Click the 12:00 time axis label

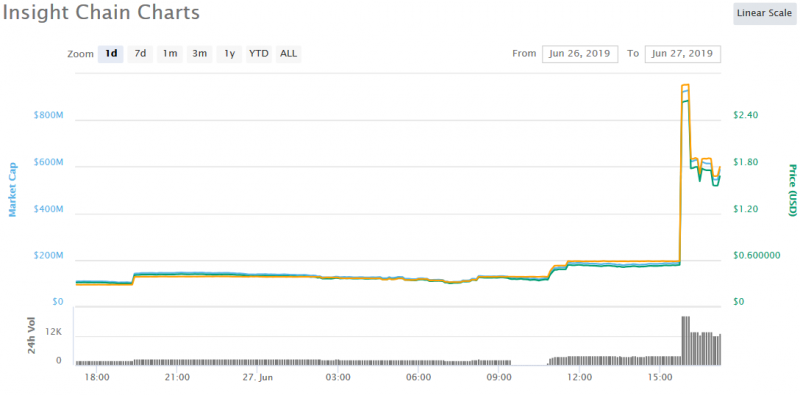579,378
